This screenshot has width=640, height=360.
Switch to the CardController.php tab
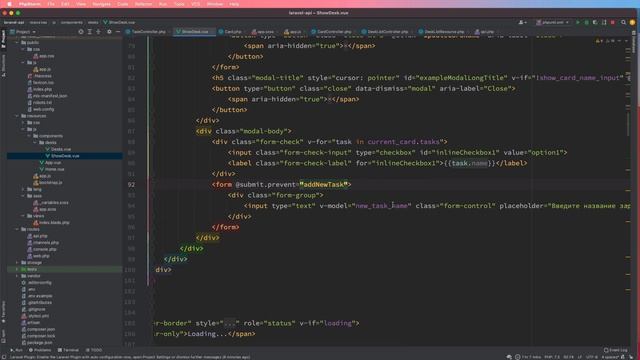tap(332, 31)
